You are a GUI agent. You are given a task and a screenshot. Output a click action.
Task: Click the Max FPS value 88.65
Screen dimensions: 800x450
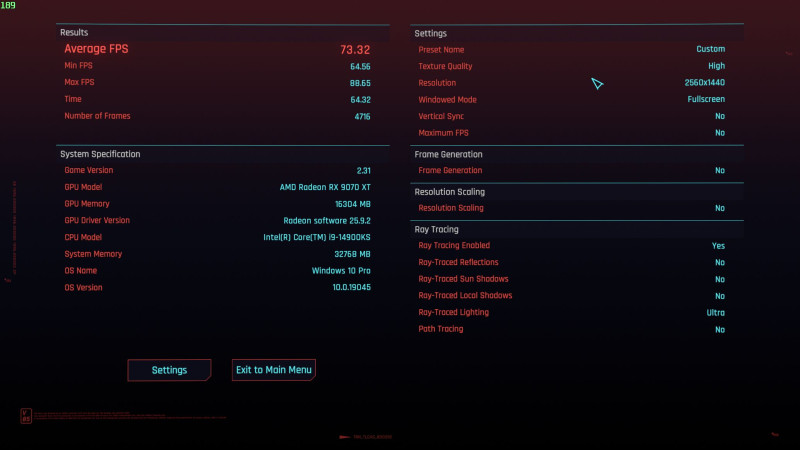coord(360,83)
